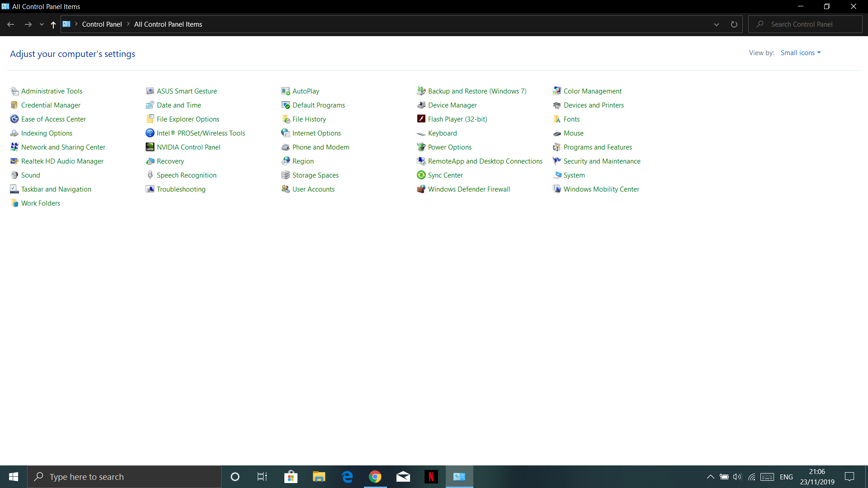Open Netflix from the taskbar
868x488 pixels.
(x=431, y=477)
